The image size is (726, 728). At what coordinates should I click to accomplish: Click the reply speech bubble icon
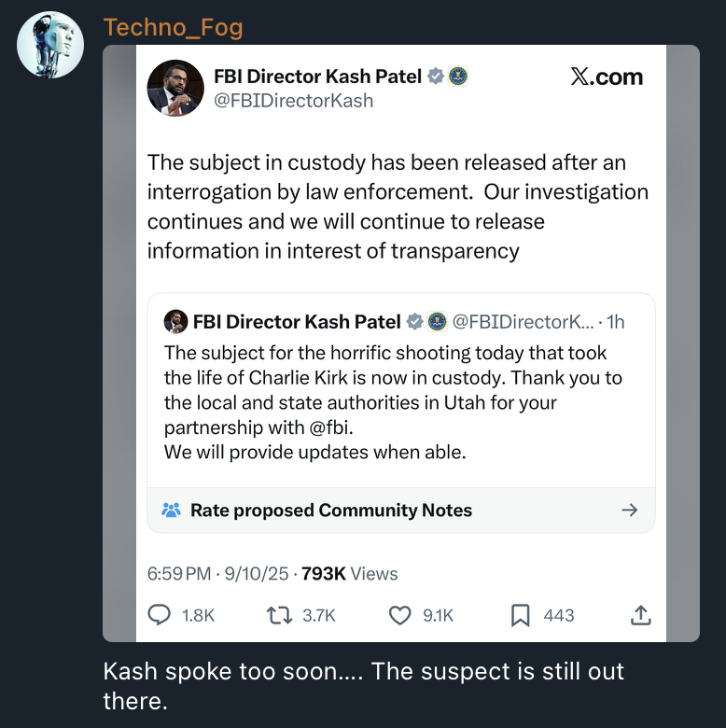pos(161,615)
